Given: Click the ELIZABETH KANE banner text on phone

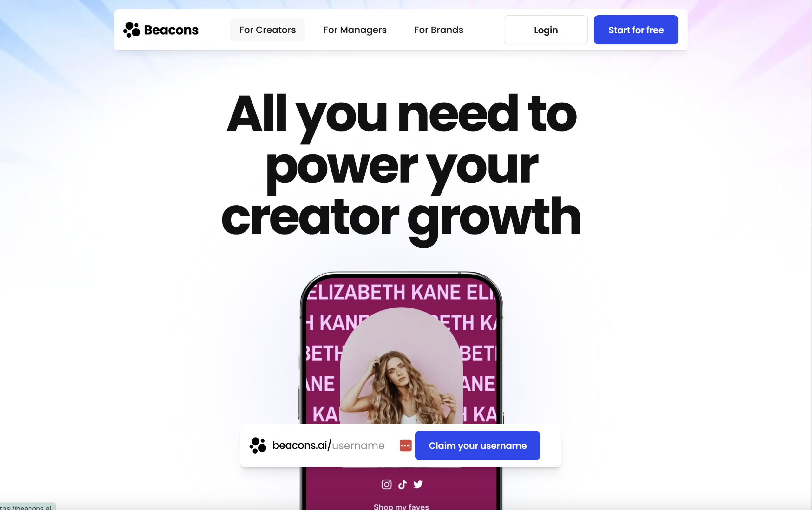Looking at the screenshot, I should (x=401, y=292).
